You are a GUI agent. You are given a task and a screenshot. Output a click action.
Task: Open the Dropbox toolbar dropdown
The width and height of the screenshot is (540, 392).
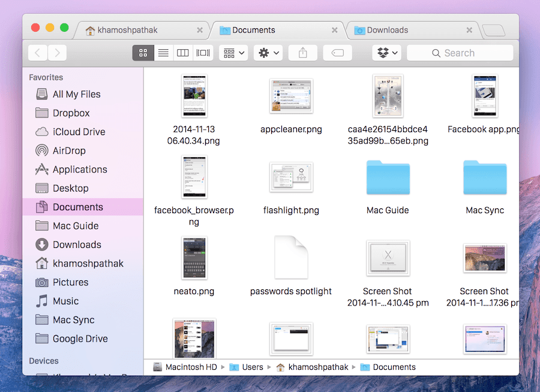[x=387, y=53]
